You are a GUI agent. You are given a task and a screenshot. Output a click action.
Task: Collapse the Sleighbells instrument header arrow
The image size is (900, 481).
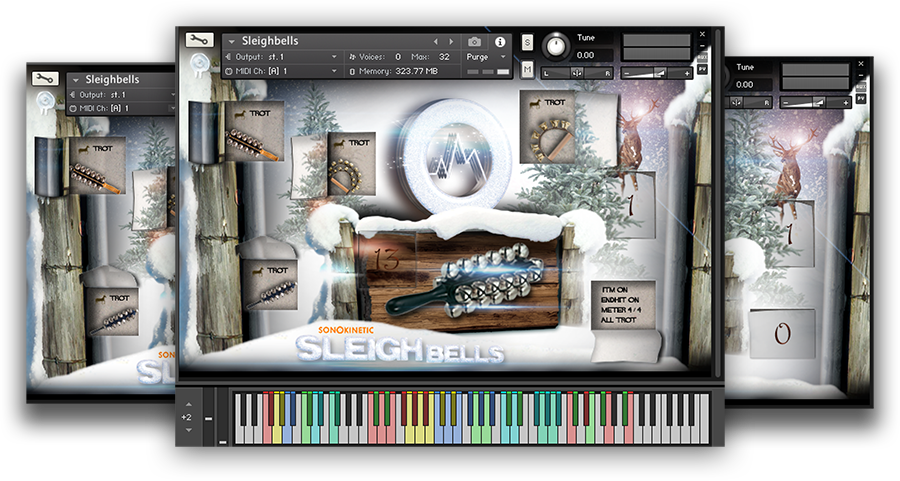[x=231, y=41]
